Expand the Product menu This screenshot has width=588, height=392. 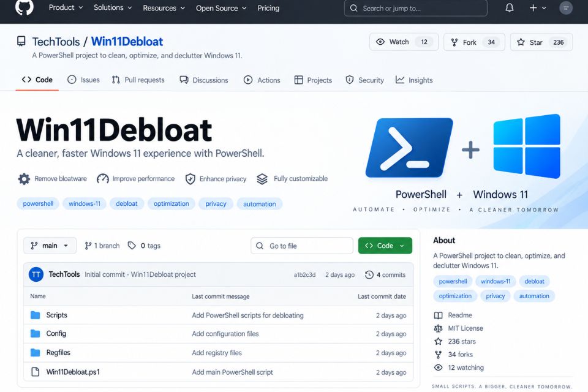coord(66,7)
